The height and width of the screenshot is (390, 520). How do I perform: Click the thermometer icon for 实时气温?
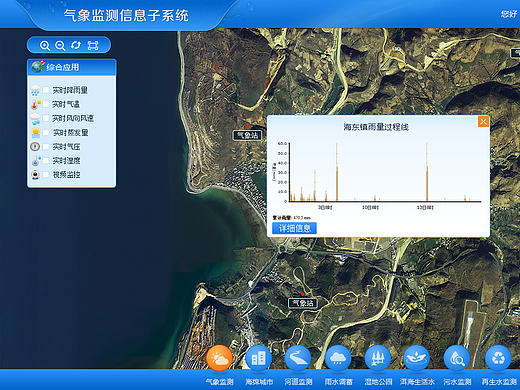35,104
